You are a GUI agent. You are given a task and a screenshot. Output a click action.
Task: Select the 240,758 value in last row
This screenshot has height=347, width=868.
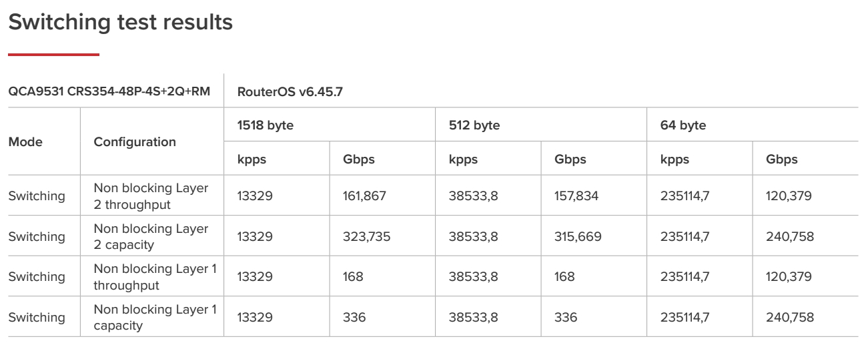point(790,317)
